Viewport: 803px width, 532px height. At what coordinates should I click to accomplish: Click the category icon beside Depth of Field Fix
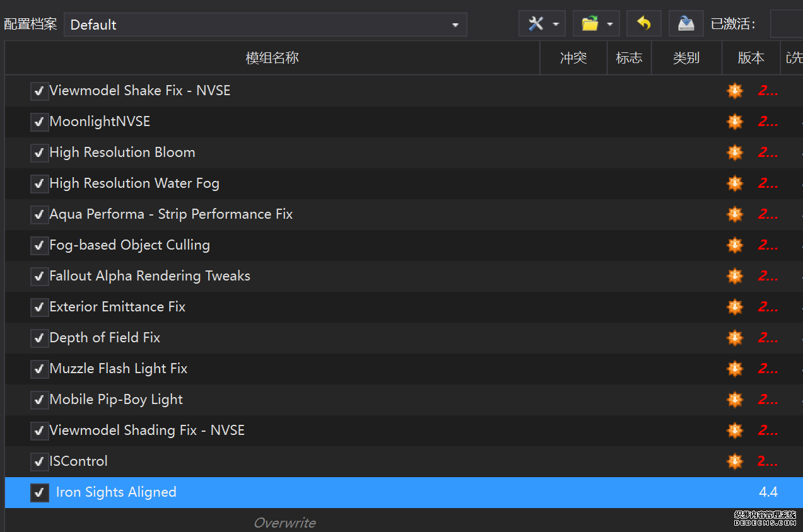(735, 338)
